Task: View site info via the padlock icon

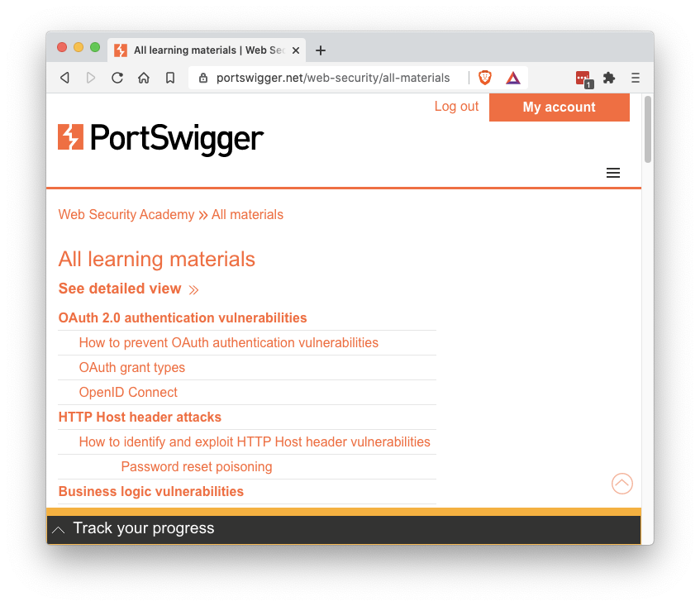Action: pyautogui.click(x=203, y=78)
